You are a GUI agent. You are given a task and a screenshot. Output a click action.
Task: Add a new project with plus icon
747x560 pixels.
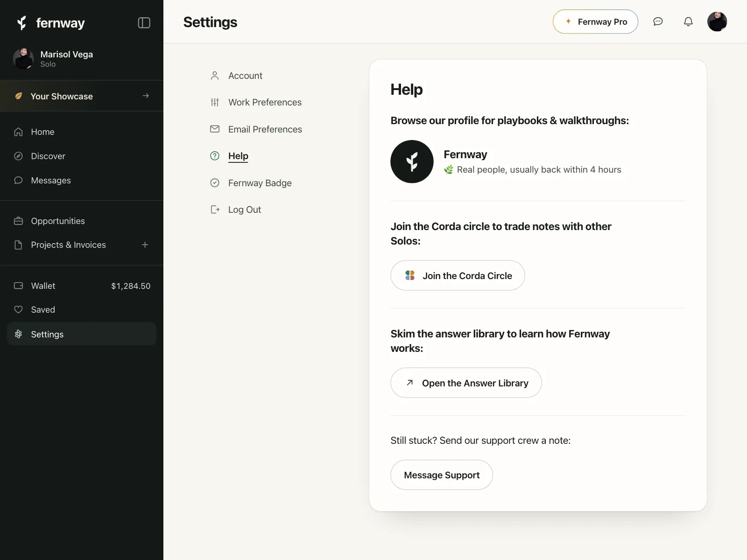tap(145, 245)
